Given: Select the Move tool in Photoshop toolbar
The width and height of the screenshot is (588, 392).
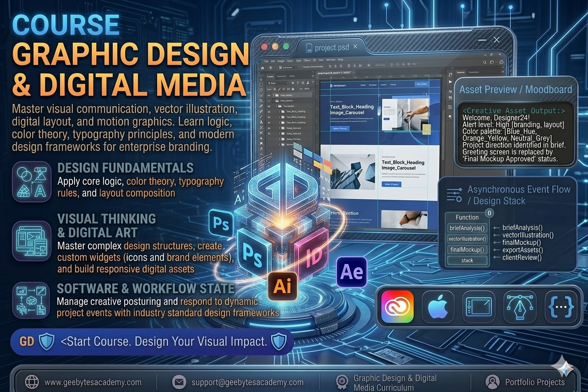Looking at the screenshot, I should click(261, 79).
